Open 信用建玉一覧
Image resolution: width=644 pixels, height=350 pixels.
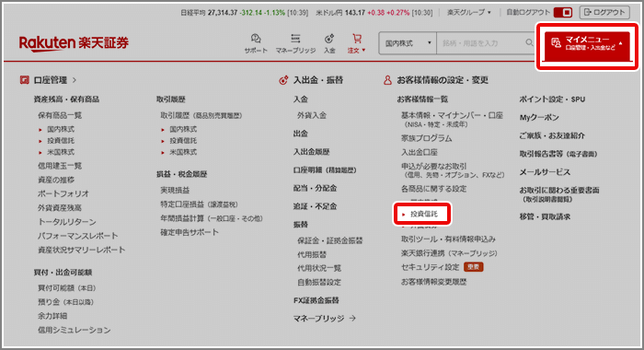(60, 166)
